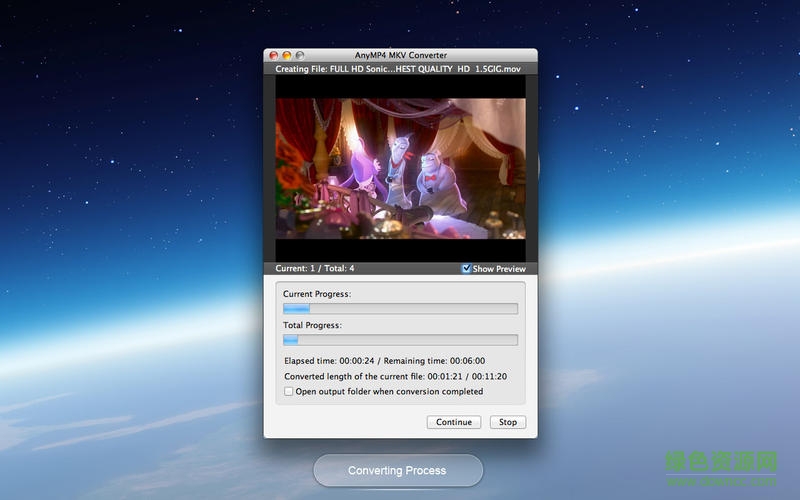Screen dimensions: 800x500
Task: Click the Converted length text line
Action: (395, 376)
